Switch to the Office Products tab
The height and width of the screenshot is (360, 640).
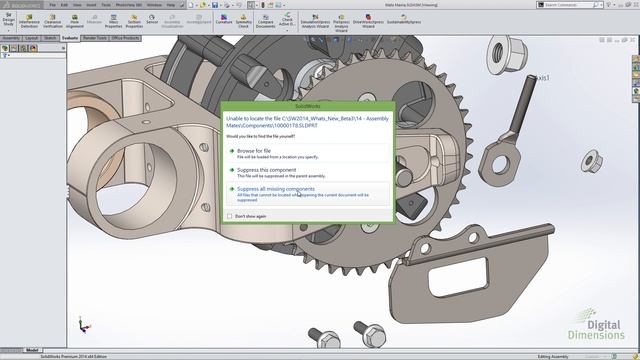coord(125,38)
